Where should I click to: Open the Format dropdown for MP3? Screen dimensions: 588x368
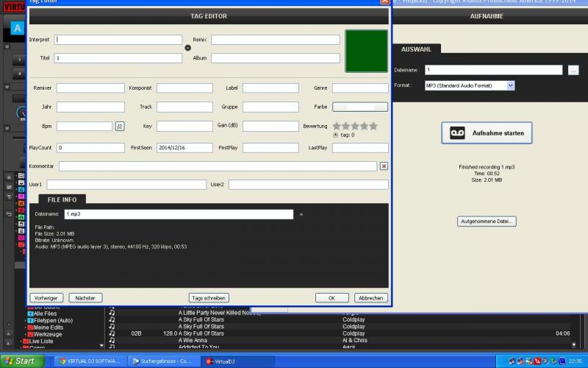click(510, 85)
